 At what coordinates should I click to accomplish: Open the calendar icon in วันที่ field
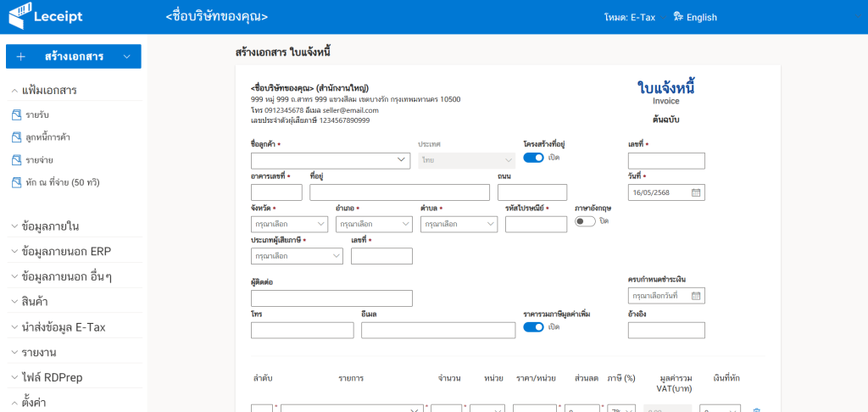point(696,192)
